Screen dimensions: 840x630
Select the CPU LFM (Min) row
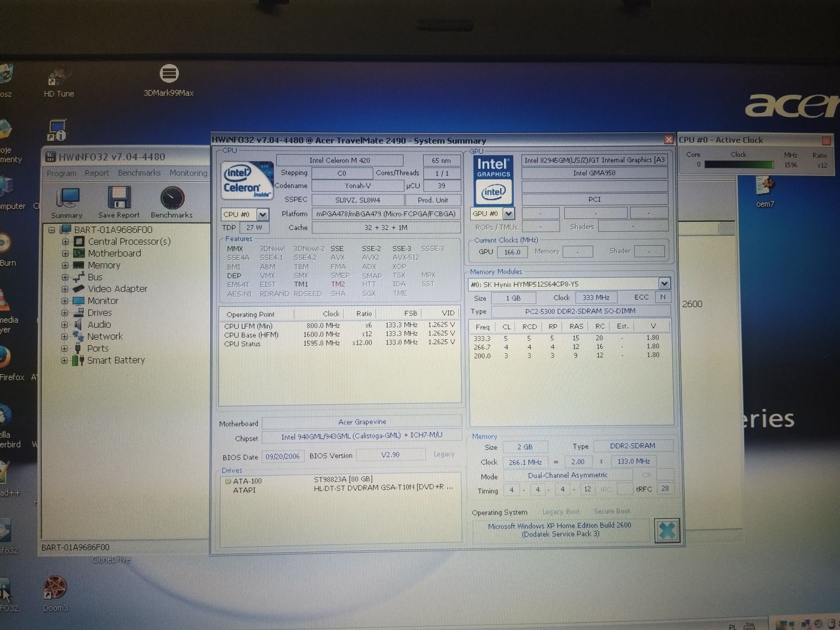point(339,325)
